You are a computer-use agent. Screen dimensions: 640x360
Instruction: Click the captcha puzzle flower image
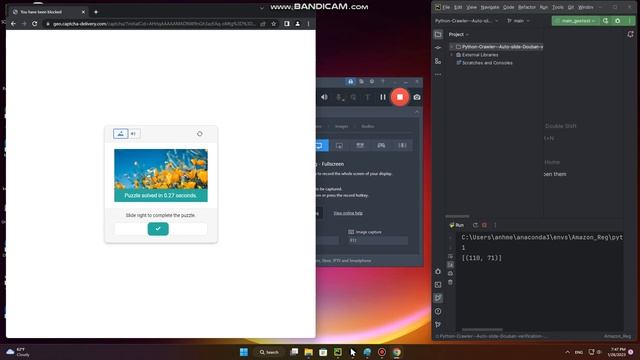[x=161, y=169]
